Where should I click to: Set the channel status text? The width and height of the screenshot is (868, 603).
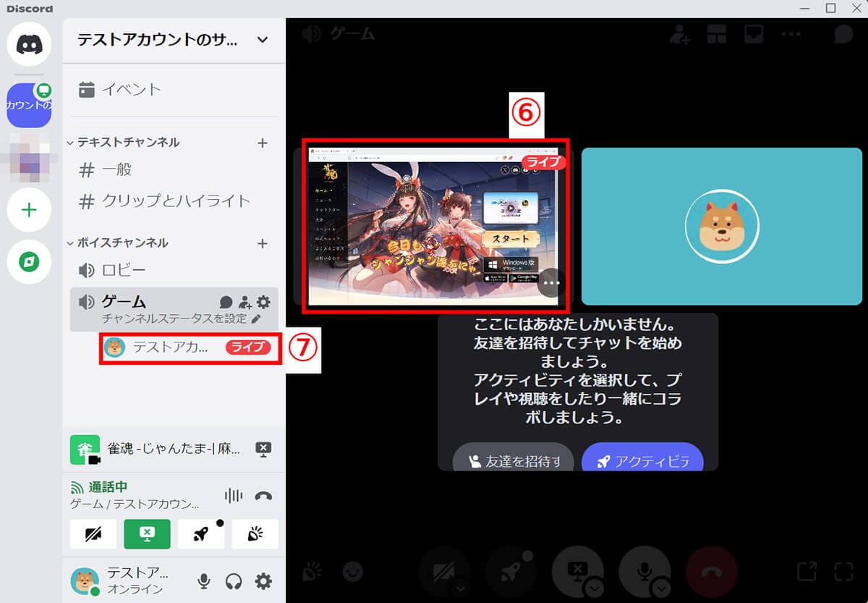pyautogui.click(x=180, y=319)
